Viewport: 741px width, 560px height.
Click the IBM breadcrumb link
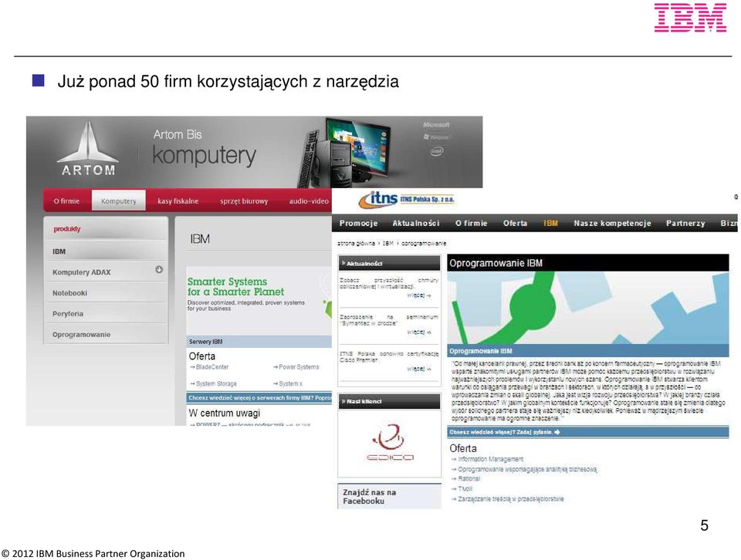pyautogui.click(x=388, y=243)
